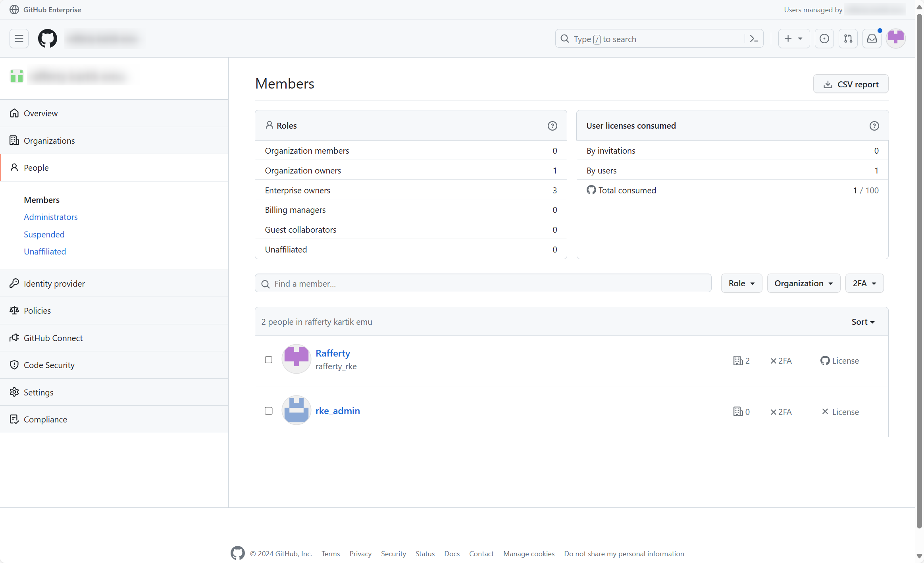Open the command palette icon in search
924x563 pixels.
(x=754, y=39)
